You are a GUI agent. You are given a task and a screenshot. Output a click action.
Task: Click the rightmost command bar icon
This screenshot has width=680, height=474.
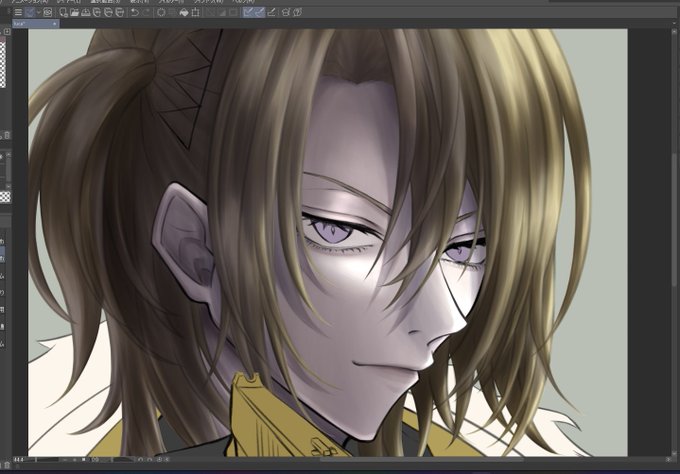pos(298,13)
